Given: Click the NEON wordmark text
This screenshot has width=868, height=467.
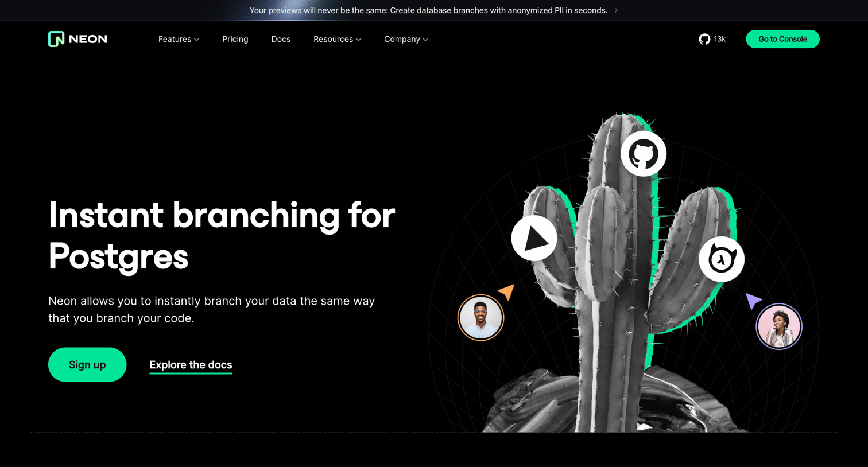Looking at the screenshot, I should click(88, 39).
